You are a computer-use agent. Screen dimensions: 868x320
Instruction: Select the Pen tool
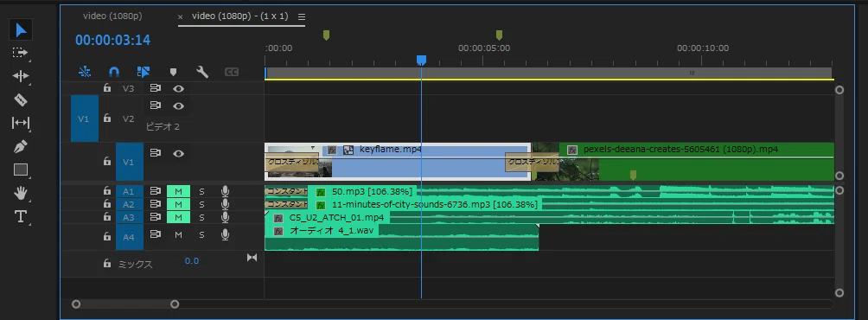coord(21,146)
